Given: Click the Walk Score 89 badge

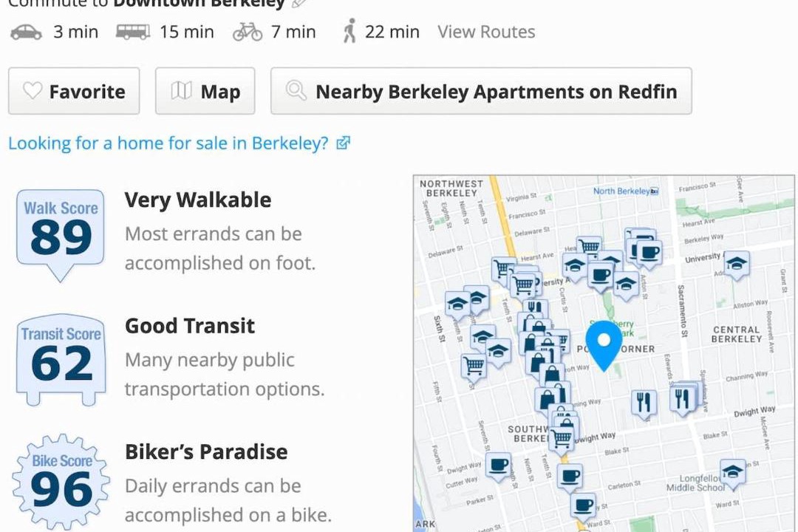Looking at the screenshot, I should (x=61, y=231).
